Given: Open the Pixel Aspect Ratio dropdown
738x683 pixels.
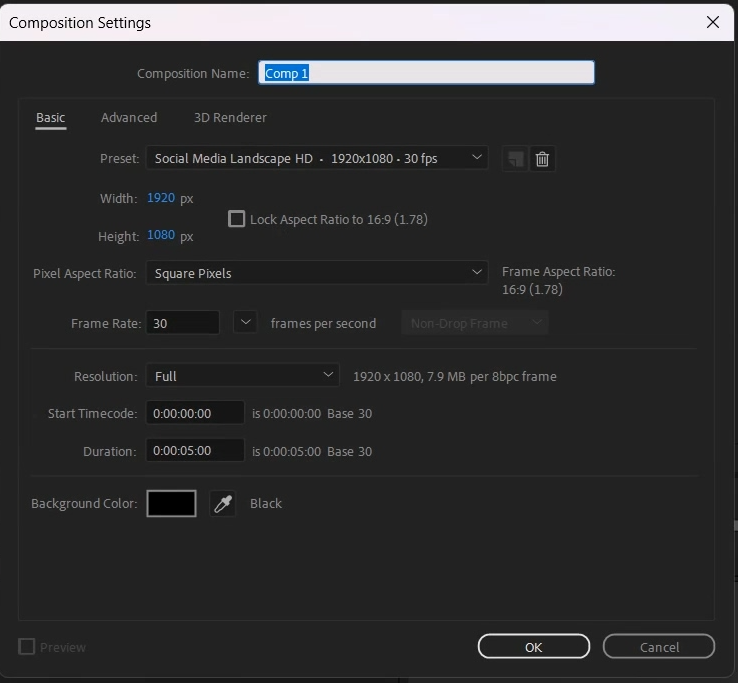Looking at the screenshot, I should click(x=317, y=273).
